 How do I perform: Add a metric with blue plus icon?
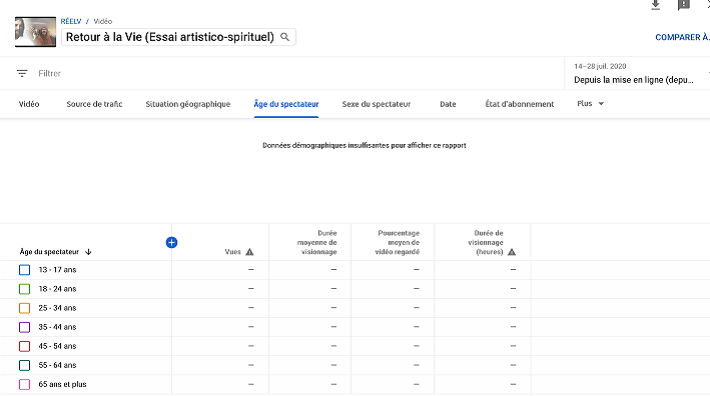click(172, 243)
